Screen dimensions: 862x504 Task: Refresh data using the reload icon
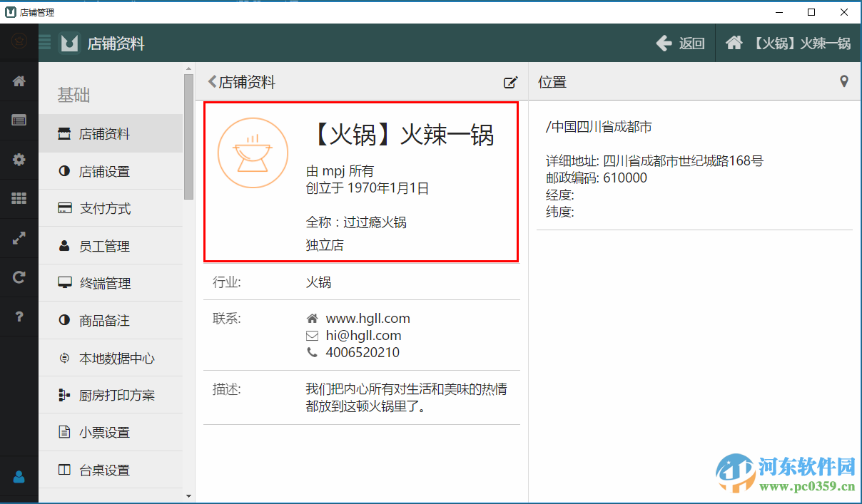tap(19, 277)
